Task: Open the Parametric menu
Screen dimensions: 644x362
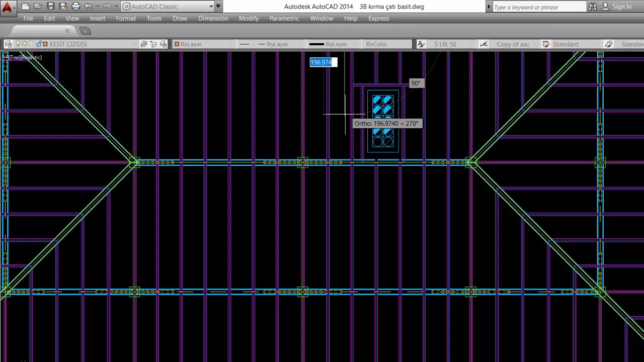Action: 284,18
